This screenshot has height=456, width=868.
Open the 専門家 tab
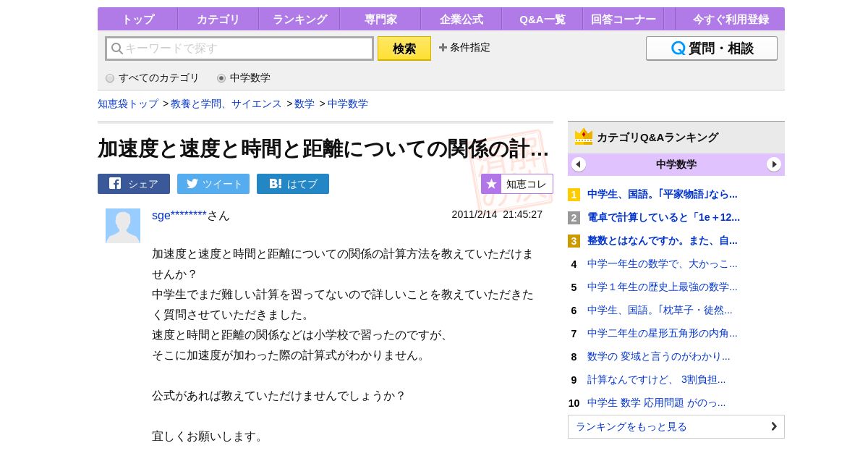coord(380,20)
